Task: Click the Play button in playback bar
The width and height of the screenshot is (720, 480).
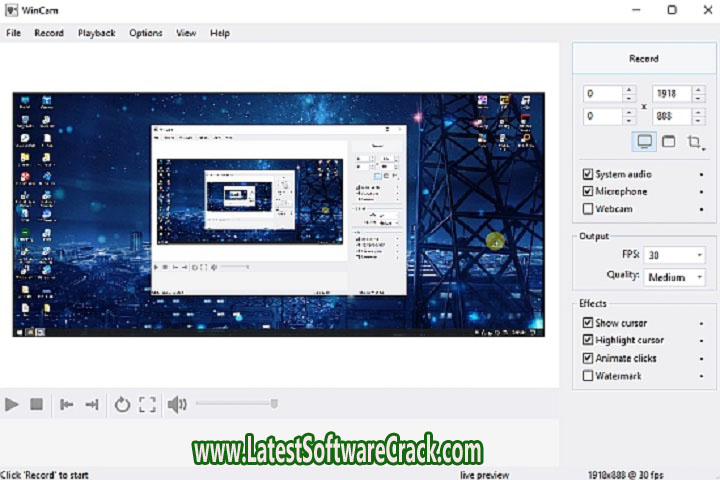Action: (x=12, y=404)
